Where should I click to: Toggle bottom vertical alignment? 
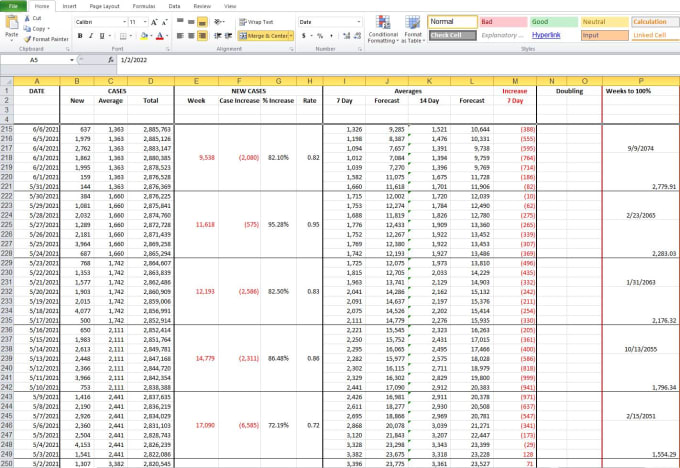202,22
